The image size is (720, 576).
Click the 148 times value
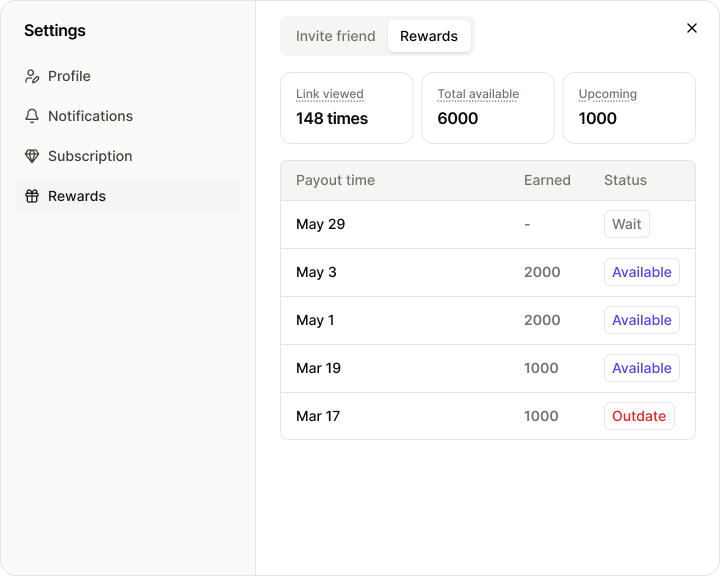pos(332,119)
